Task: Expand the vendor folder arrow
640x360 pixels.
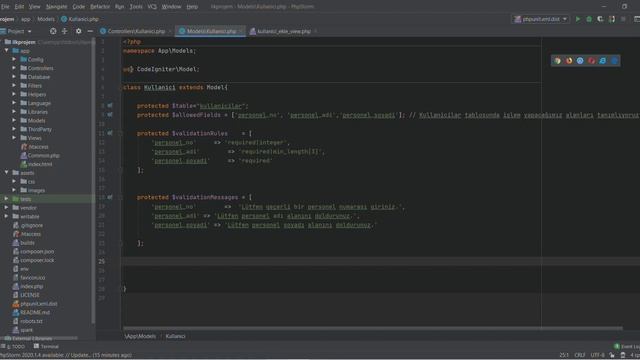Action: point(7,208)
